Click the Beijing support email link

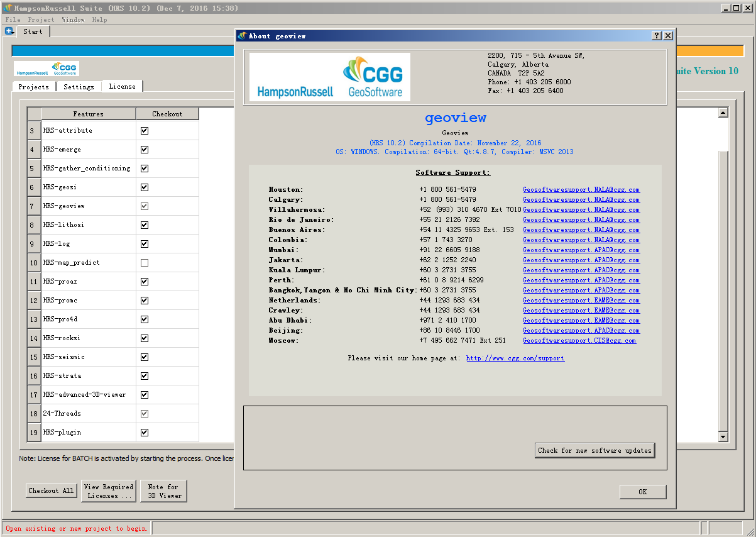[581, 331]
